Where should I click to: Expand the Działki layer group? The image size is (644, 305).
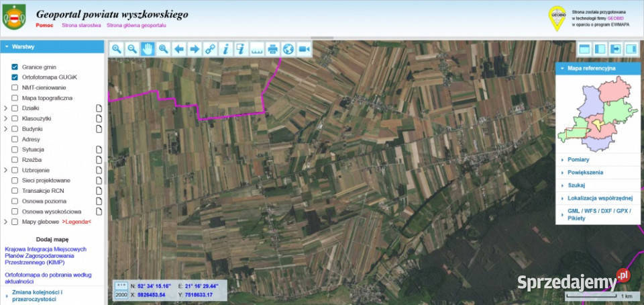pos(5,108)
